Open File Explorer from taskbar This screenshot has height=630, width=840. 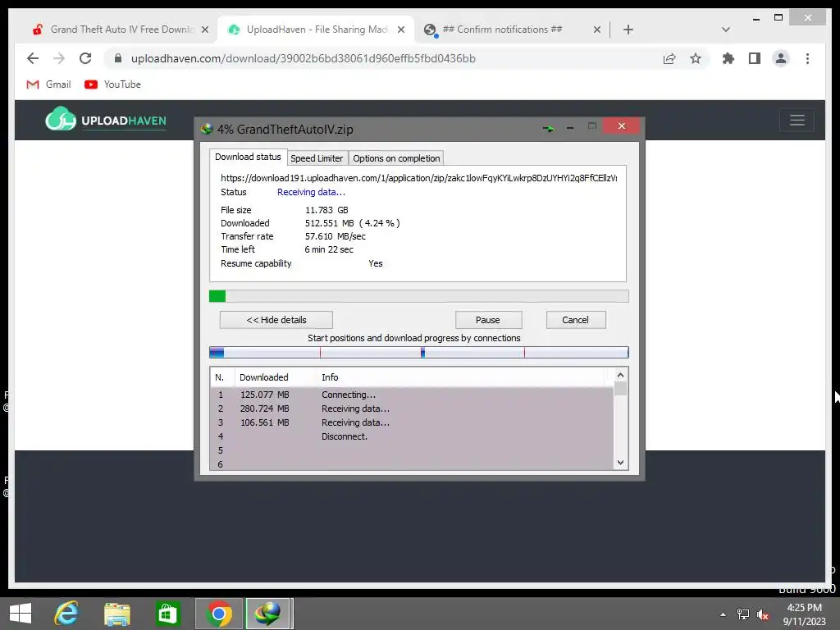point(116,614)
